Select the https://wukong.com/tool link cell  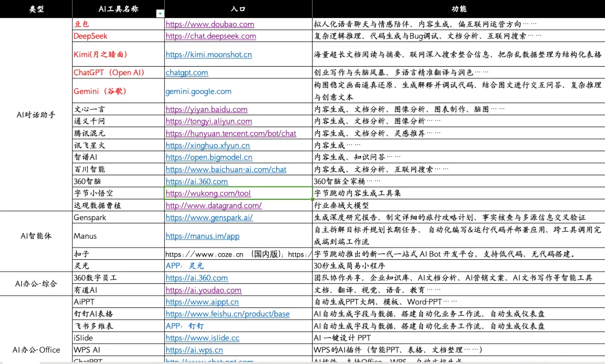coord(238,193)
